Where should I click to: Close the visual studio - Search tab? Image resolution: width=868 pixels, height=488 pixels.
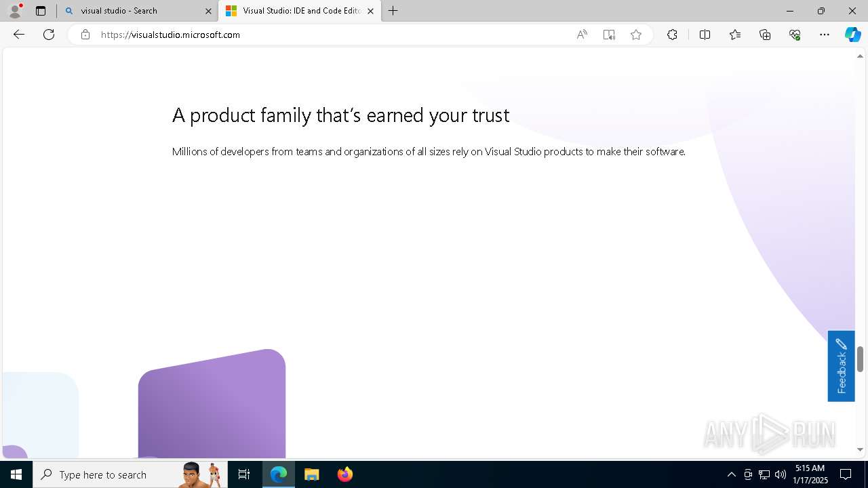tap(208, 11)
